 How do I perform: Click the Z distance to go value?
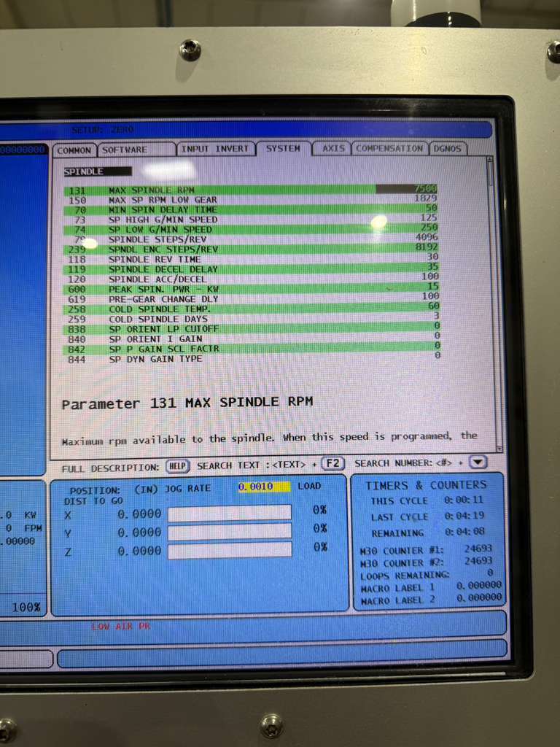click(x=139, y=551)
